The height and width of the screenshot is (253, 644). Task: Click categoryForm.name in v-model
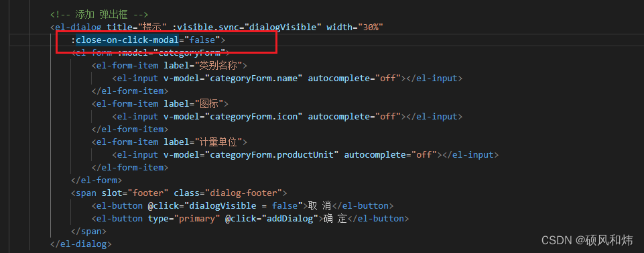click(x=253, y=78)
